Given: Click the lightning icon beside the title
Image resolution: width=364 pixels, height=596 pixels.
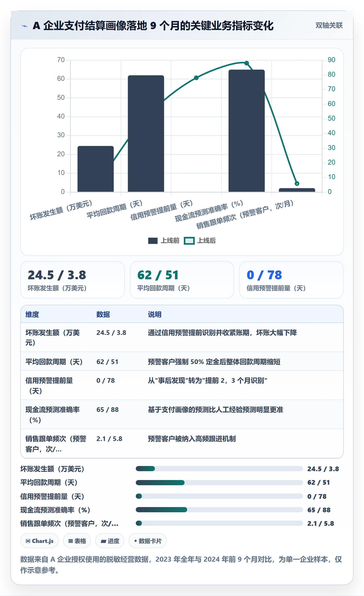Looking at the screenshot, I should click(x=25, y=26).
